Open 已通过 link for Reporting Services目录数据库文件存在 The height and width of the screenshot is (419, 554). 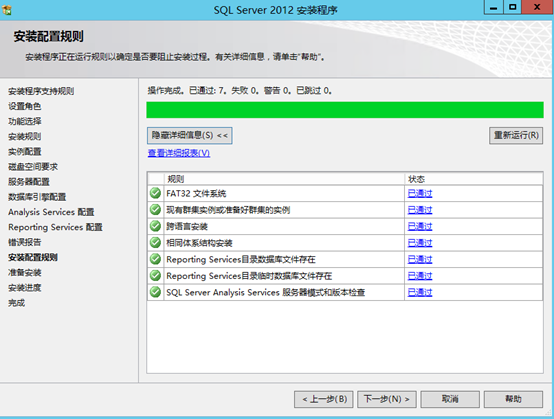point(420,259)
